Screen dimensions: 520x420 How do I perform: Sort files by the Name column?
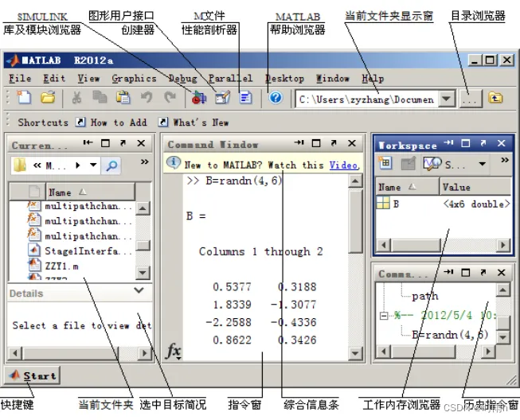click(89, 192)
